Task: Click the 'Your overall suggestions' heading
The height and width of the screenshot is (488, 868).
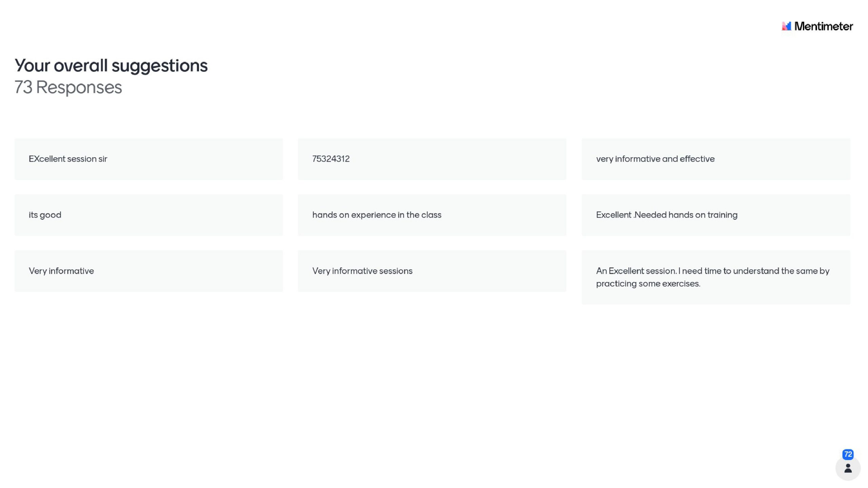Action: click(111, 65)
